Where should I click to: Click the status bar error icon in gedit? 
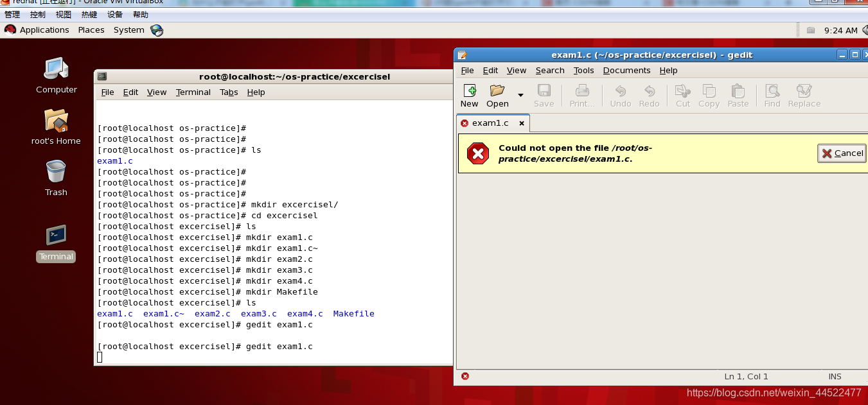pyautogui.click(x=465, y=377)
